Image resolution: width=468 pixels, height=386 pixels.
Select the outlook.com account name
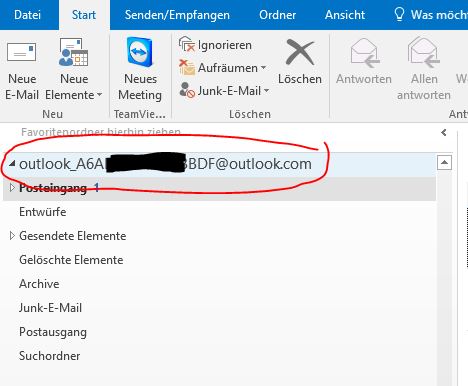pyautogui.click(x=165, y=164)
